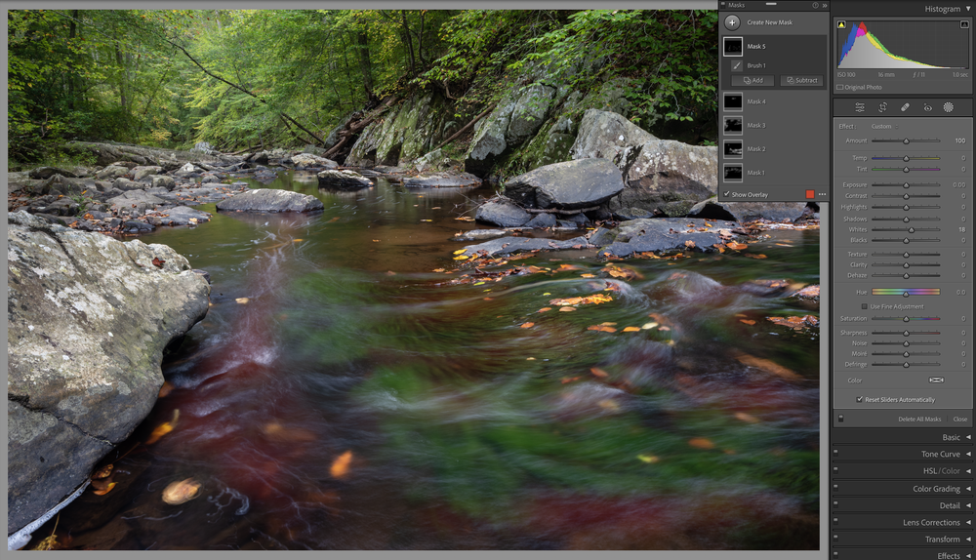This screenshot has height=560, width=976.
Task: Click red overlay color swatch
Action: point(810,194)
